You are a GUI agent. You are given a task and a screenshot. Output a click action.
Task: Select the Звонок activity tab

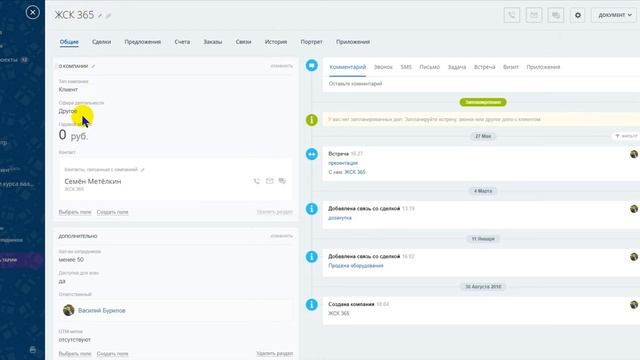point(383,67)
